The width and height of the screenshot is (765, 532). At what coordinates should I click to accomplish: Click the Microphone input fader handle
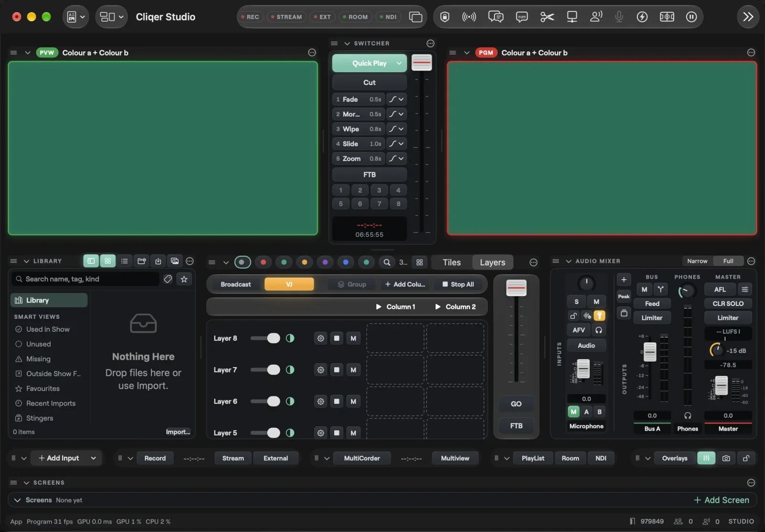pyautogui.click(x=583, y=369)
